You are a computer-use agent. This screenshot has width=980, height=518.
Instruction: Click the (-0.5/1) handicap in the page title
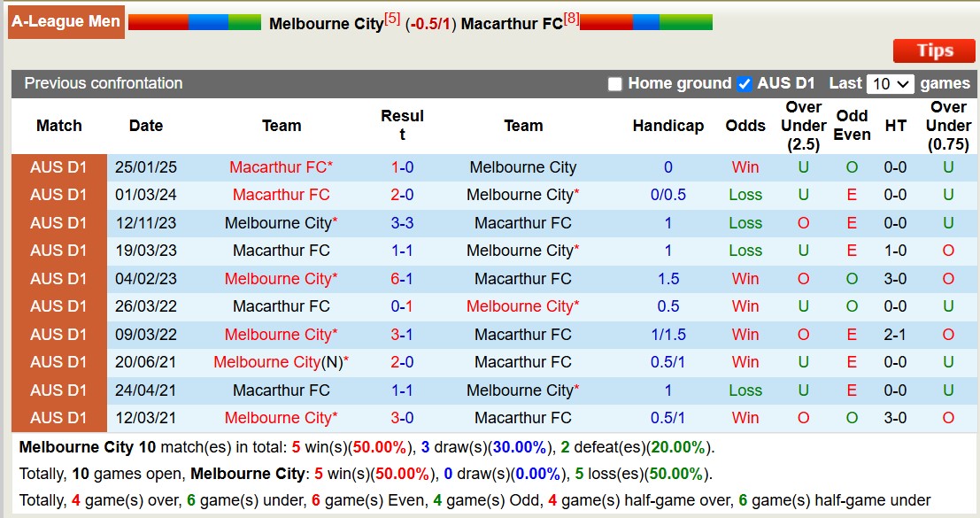click(x=431, y=23)
